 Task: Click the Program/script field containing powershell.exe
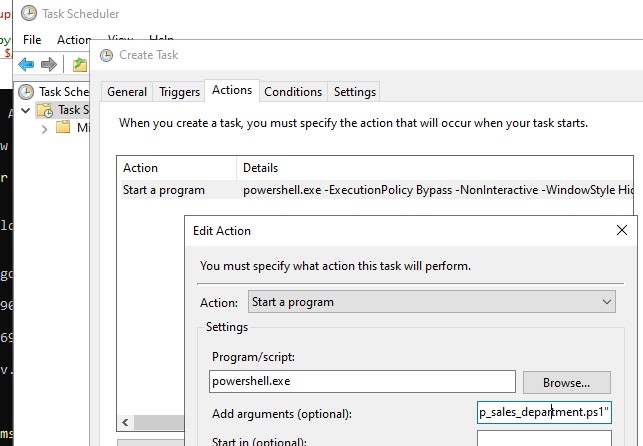coord(362,381)
